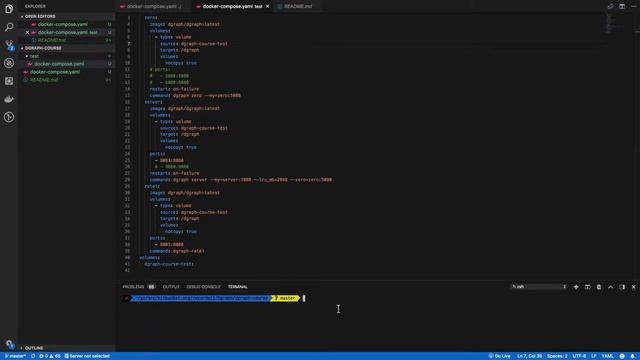Change end of line sequence LF
640x360 pixels.
tap(594, 356)
